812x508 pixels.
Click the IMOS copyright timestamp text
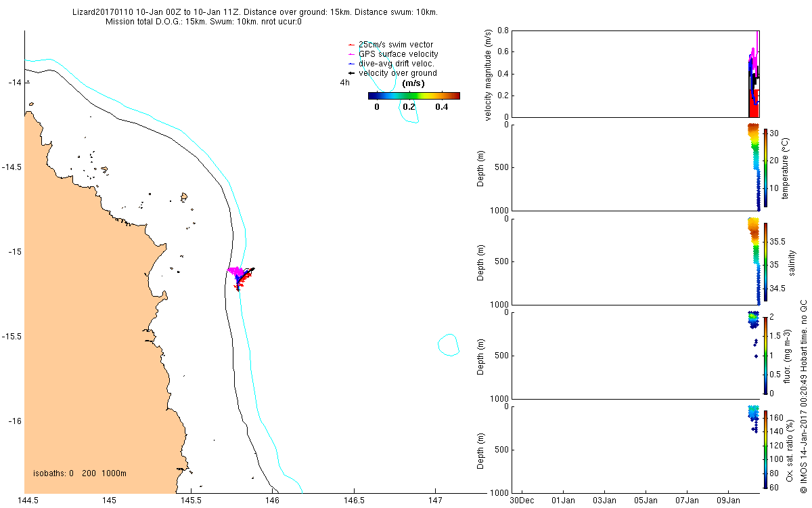tap(803, 396)
